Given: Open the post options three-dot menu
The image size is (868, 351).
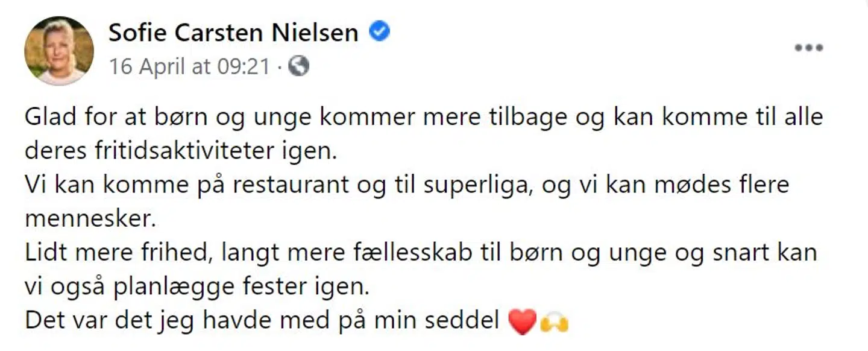Looking at the screenshot, I should (808, 48).
